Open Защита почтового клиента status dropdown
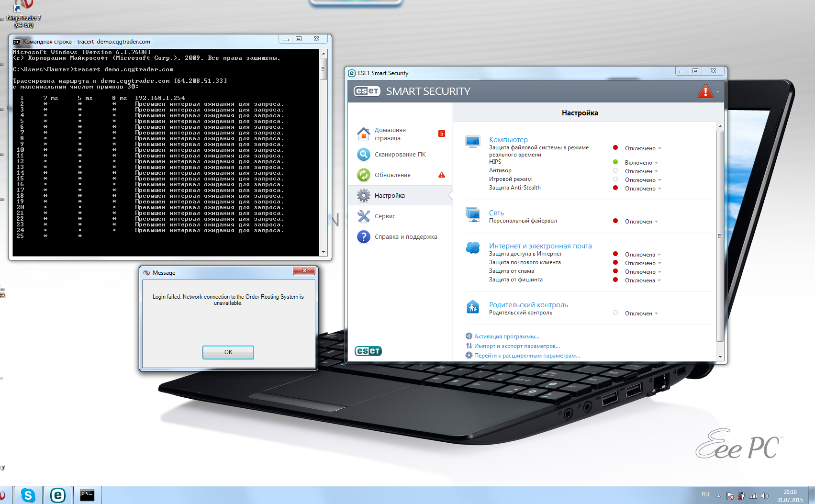The width and height of the screenshot is (815, 504). [x=643, y=263]
